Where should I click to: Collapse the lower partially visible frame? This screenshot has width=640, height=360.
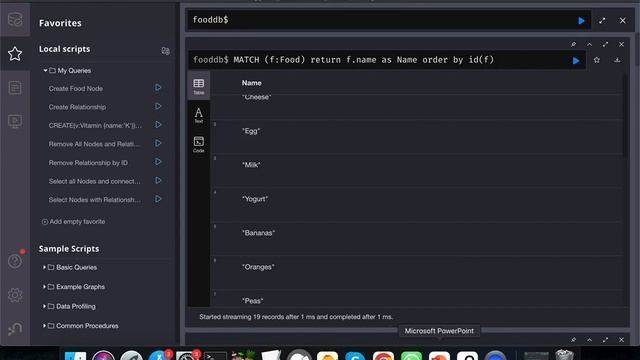pyautogui.click(x=589, y=340)
